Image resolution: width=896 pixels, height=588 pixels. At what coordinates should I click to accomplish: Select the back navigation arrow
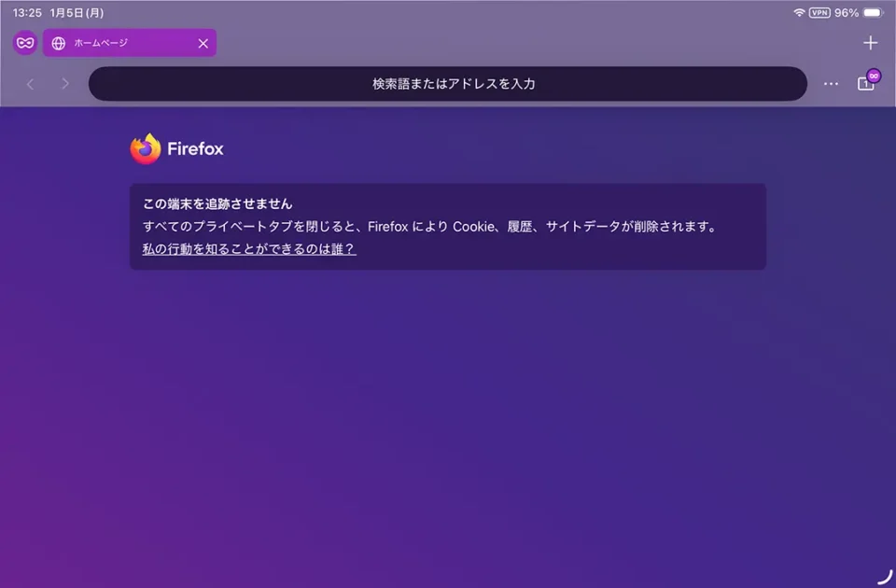(31, 84)
